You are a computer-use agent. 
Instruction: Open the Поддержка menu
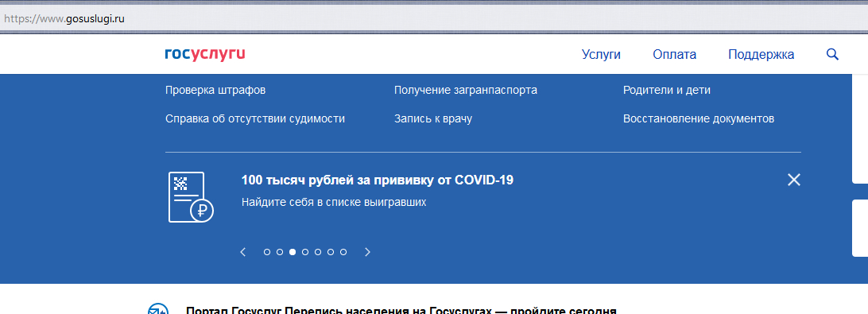(761, 54)
